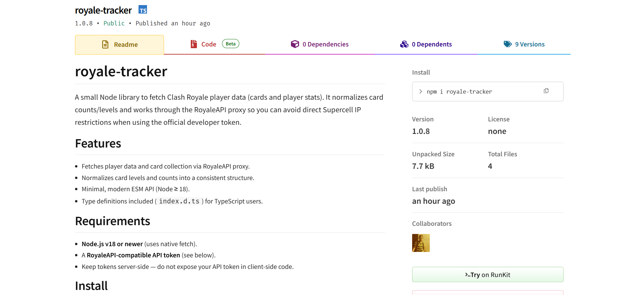The height and width of the screenshot is (295, 644).
Task: Click the red Code file icon
Action: tap(194, 44)
